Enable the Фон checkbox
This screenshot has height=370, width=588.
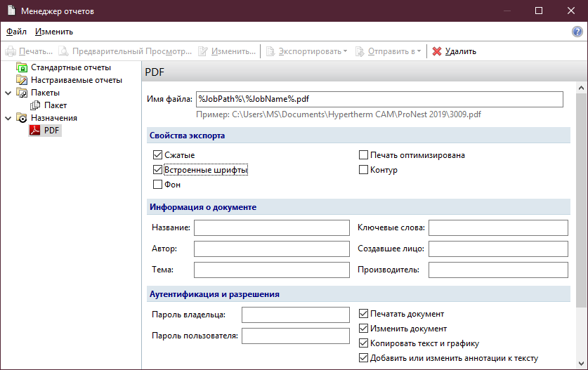coord(157,185)
